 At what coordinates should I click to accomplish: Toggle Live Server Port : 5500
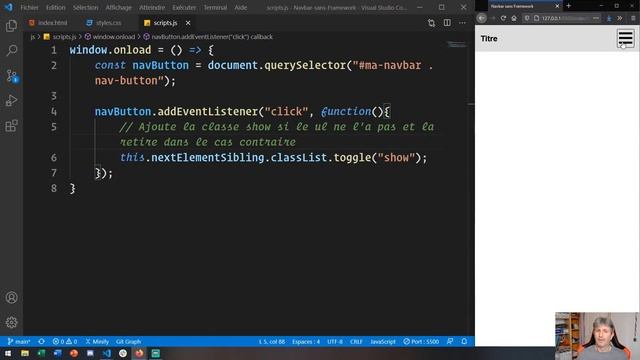421,342
